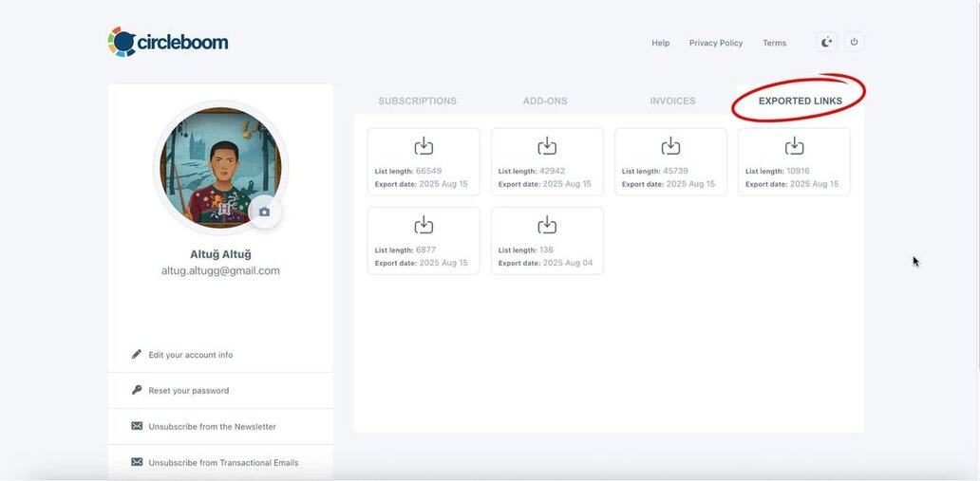Download the export with list length 42942

tap(547, 146)
